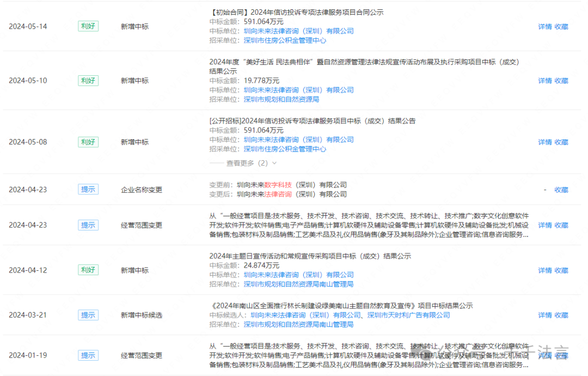The width and height of the screenshot is (588, 376).
Task: Open 圳向未来法律咨询 candidate link dated 2024-03-21
Action: [x=305, y=315]
